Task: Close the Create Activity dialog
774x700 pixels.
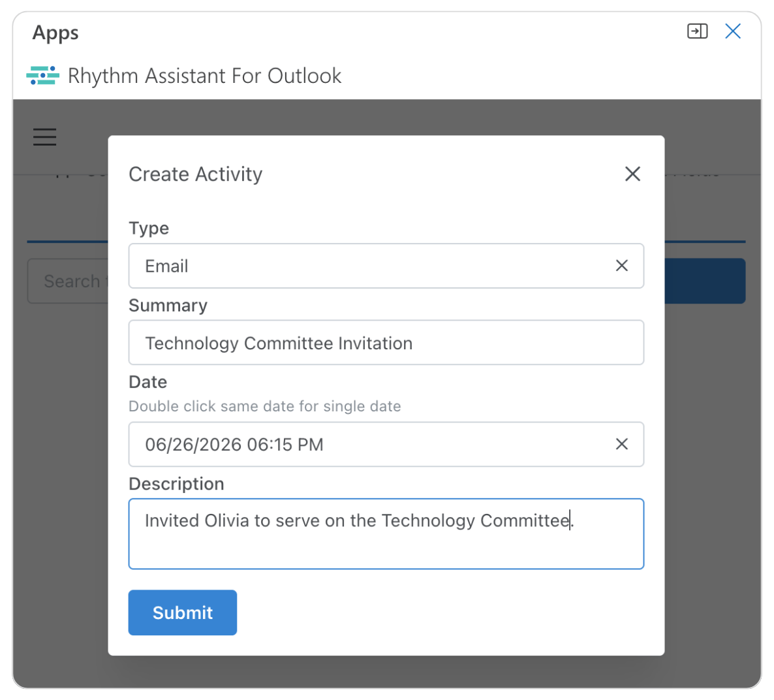Action: [632, 174]
